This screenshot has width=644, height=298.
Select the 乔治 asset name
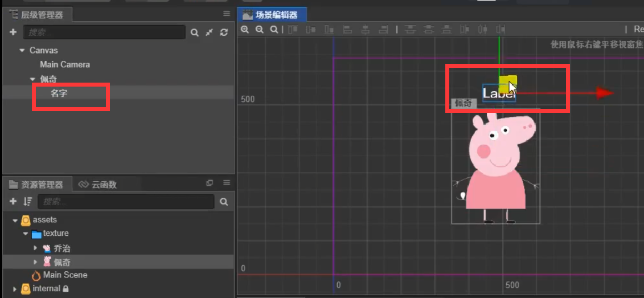pyautogui.click(x=62, y=248)
